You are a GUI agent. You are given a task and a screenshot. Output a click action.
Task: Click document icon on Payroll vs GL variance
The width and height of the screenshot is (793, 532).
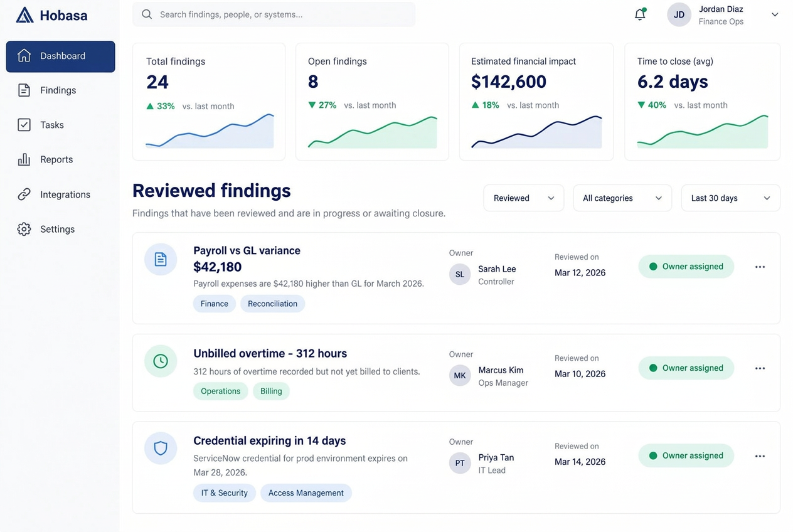(161, 259)
